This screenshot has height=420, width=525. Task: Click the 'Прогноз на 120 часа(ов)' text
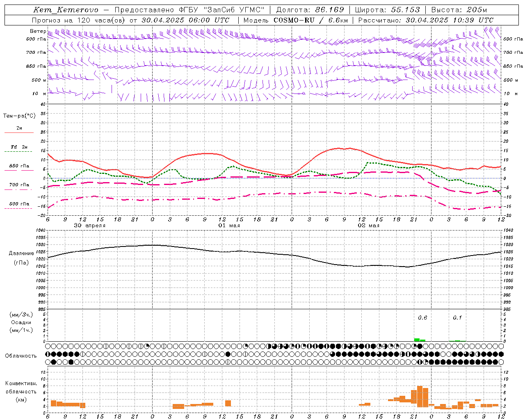tap(79, 20)
